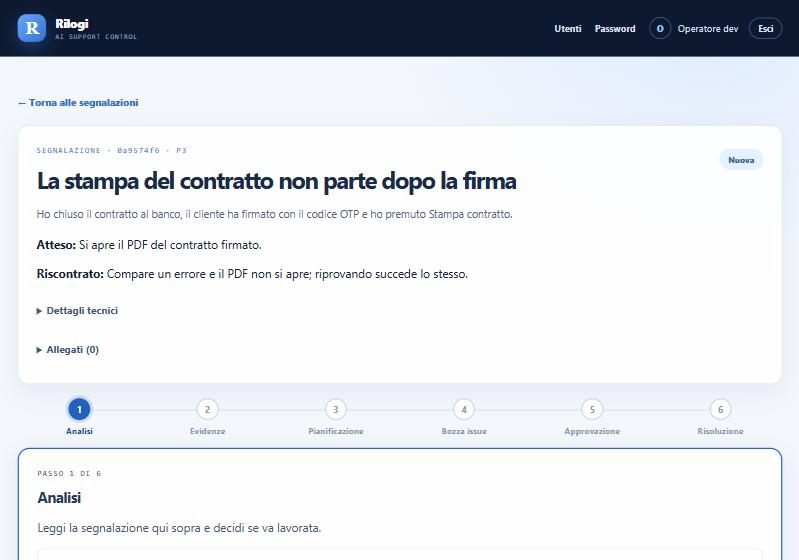Jump to step 6 Risoluzione
Viewport: 799px width, 560px height.
coord(721,409)
